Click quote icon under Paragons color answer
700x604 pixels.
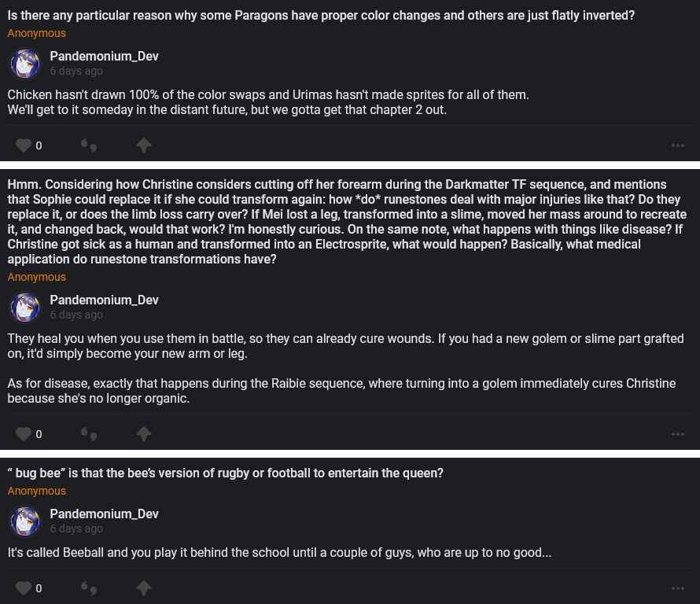coord(89,145)
